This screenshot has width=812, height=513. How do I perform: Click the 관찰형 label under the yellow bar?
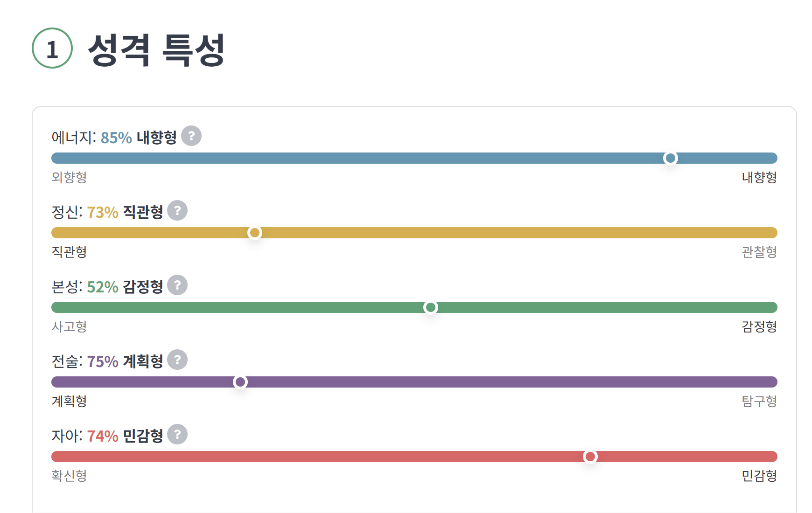(x=759, y=252)
